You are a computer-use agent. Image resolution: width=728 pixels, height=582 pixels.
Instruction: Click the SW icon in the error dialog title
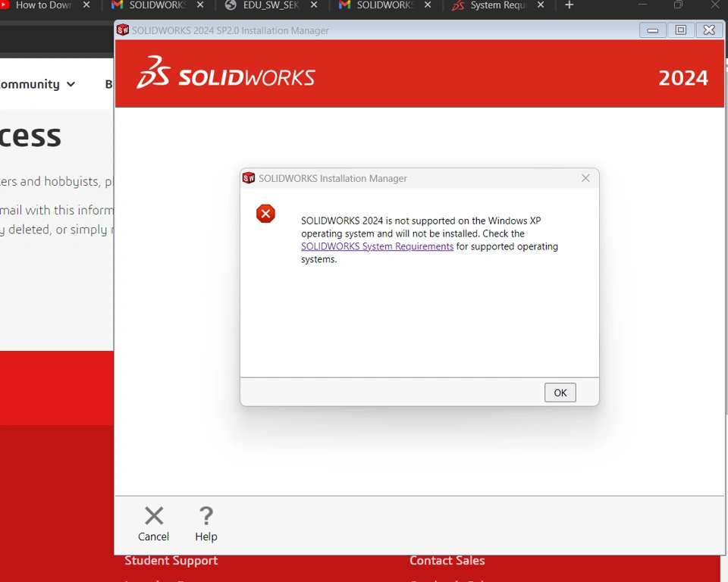coord(249,178)
